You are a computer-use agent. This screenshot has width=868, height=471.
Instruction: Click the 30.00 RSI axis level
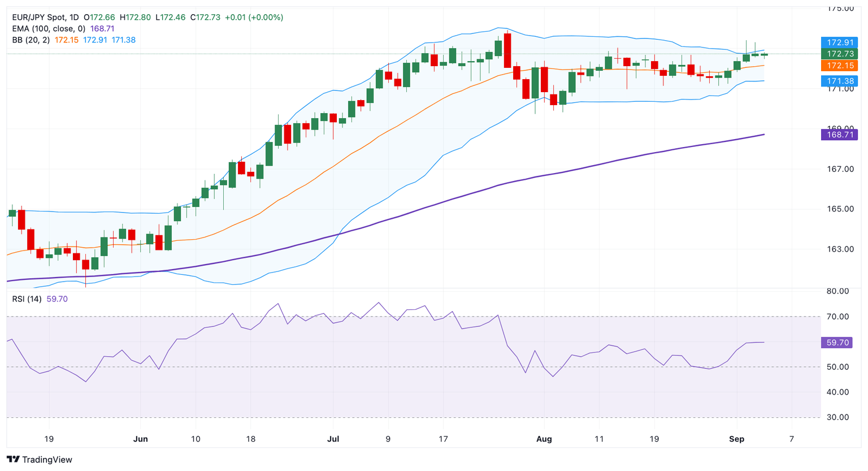837,417
